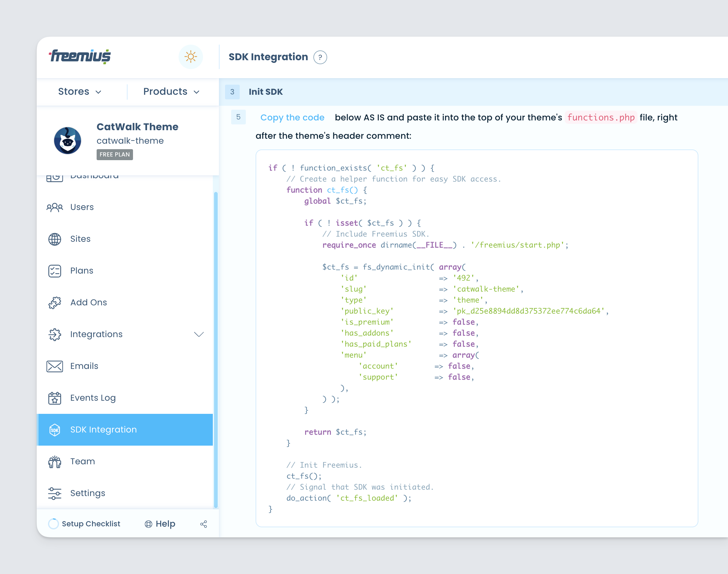Click the '/freemius/start.php' path in code
Image resolution: width=728 pixels, height=574 pixels.
tap(517, 245)
